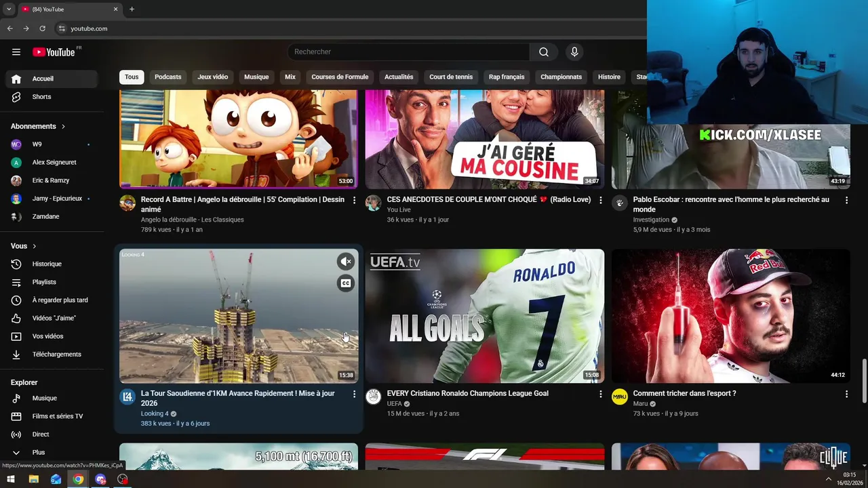Open Vidéos "J'aime" list

coord(52,319)
